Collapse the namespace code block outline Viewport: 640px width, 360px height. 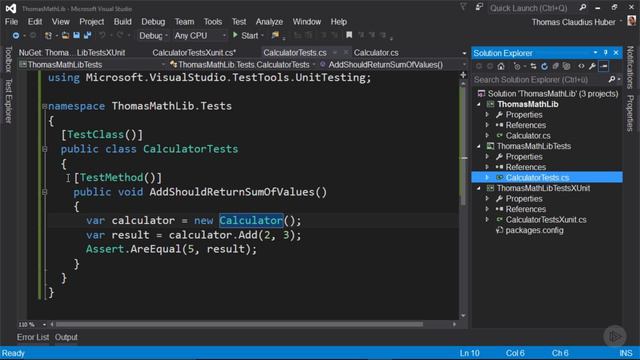click(x=44, y=106)
